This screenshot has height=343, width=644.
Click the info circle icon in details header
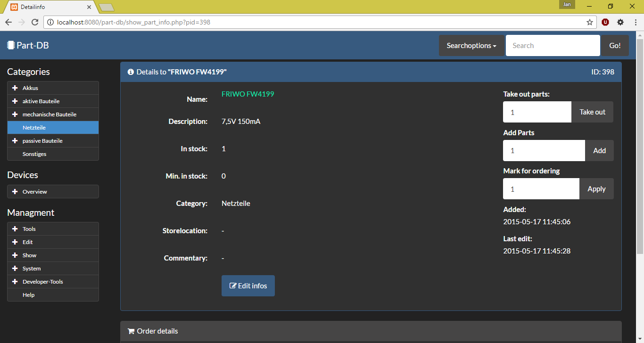[x=131, y=72]
